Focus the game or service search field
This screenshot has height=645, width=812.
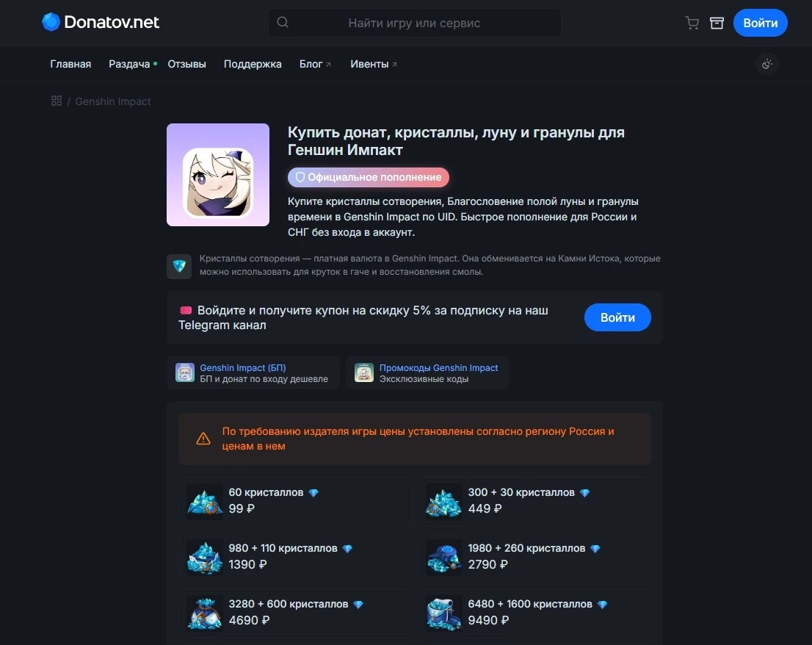pyautogui.click(x=415, y=23)
